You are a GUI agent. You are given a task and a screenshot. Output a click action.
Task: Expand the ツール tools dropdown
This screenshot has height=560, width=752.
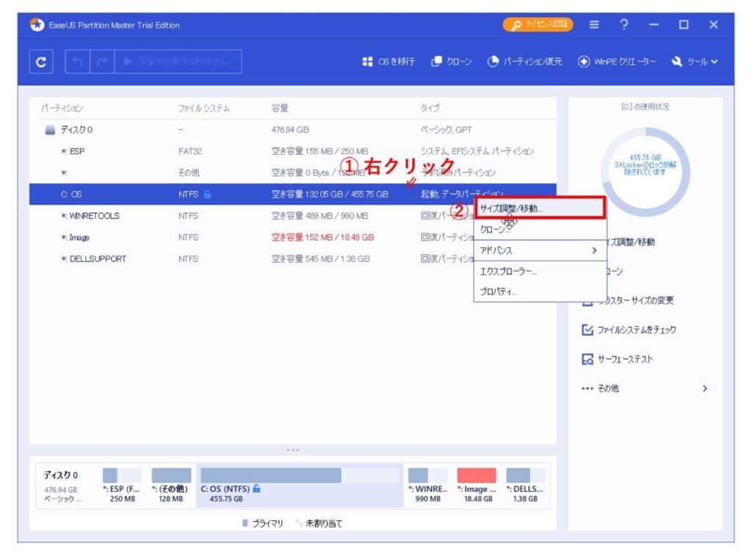695,62
